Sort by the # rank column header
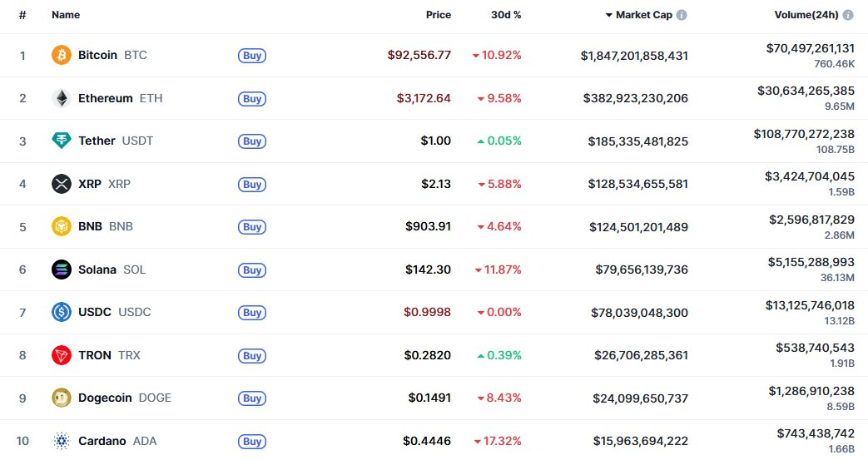The image size is (868, 460). tap(22, 15)
